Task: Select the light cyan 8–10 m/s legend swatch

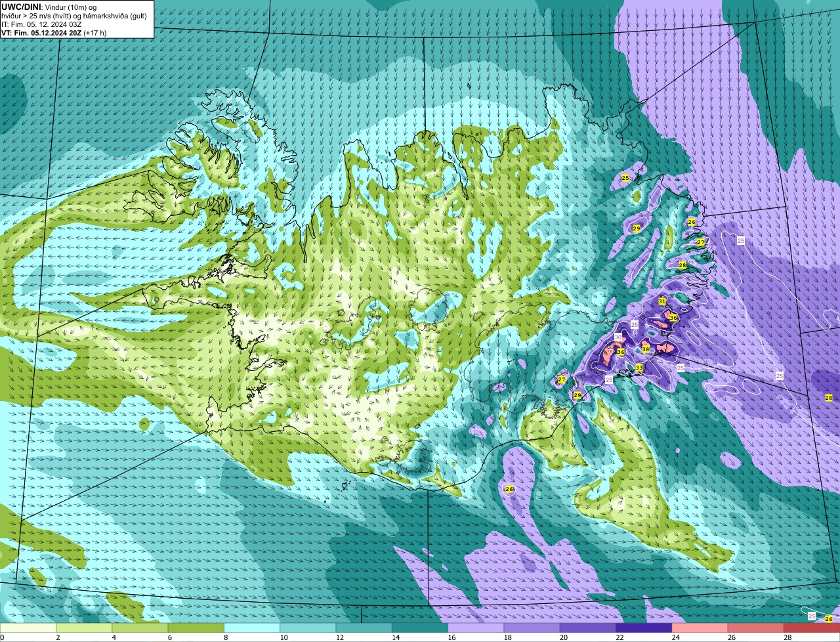Action: point(252,628)
